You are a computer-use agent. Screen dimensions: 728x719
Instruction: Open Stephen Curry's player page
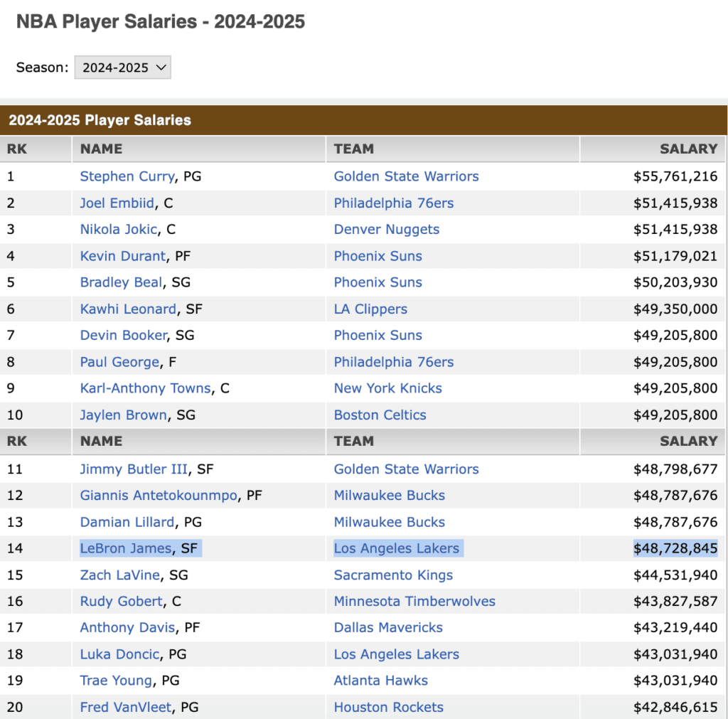tap(127, 176)
